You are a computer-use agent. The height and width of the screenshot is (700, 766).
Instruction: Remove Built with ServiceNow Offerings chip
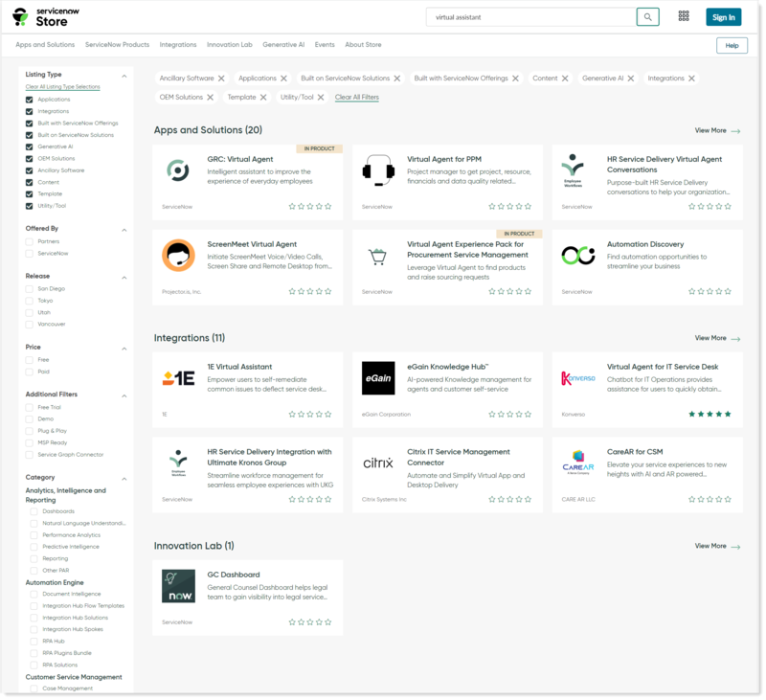[515, 79]
